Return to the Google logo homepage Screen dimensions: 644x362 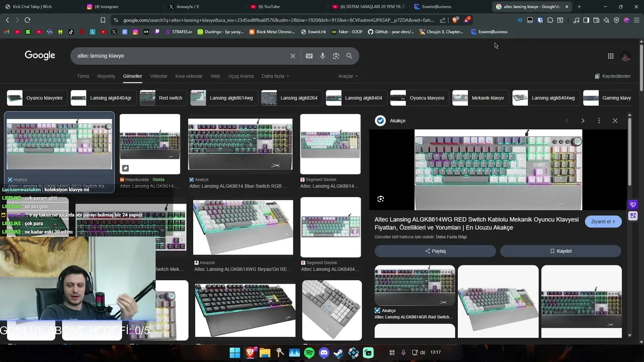point(40,55)
